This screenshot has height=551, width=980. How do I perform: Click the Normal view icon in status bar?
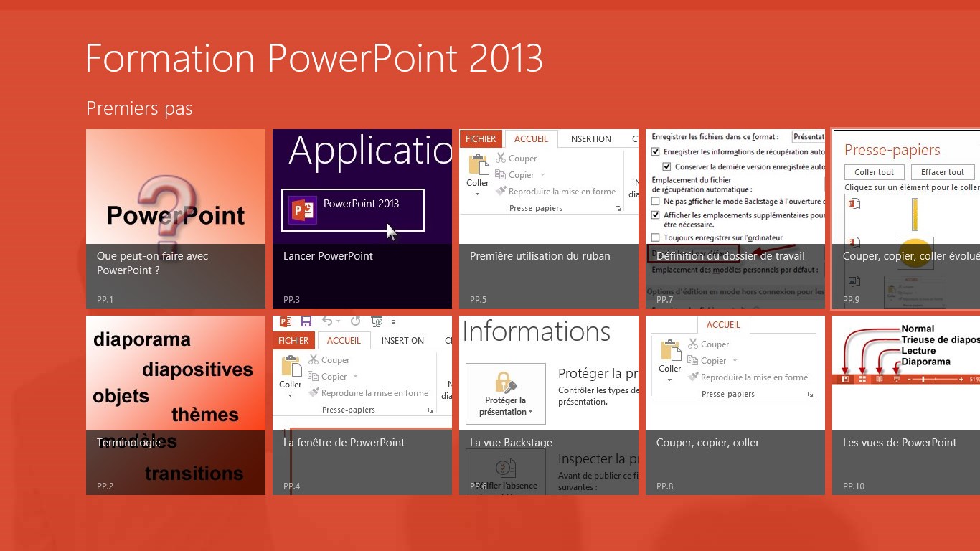pyautogui.click(x=846, y=378)
